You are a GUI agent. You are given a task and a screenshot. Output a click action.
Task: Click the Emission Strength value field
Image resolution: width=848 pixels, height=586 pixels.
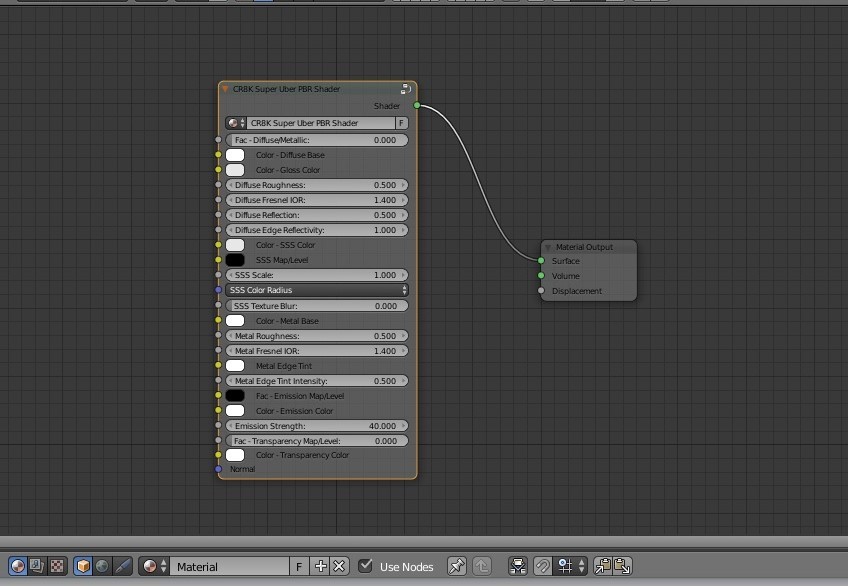(x=315, y=425)
